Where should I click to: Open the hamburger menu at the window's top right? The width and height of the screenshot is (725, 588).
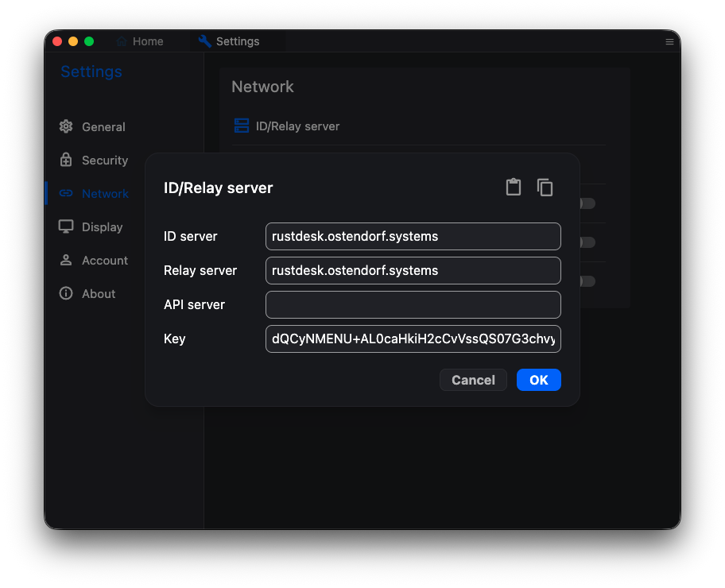click(669, 41)
